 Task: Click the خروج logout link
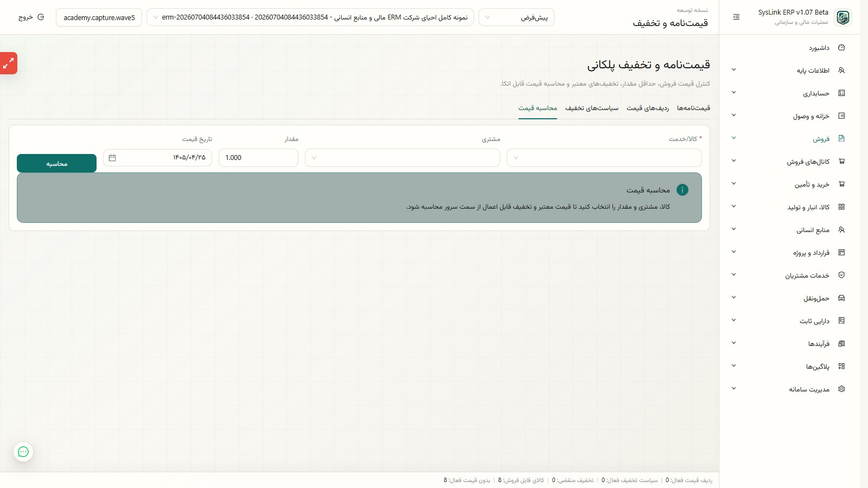point(25,17)
